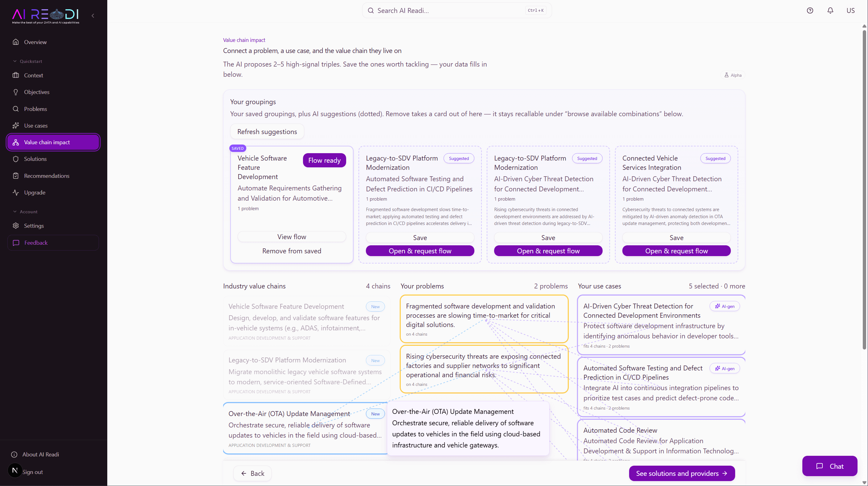Click View flow on saved grouping
The width and height of the screenshot is (868, 486).
[292, 237]
